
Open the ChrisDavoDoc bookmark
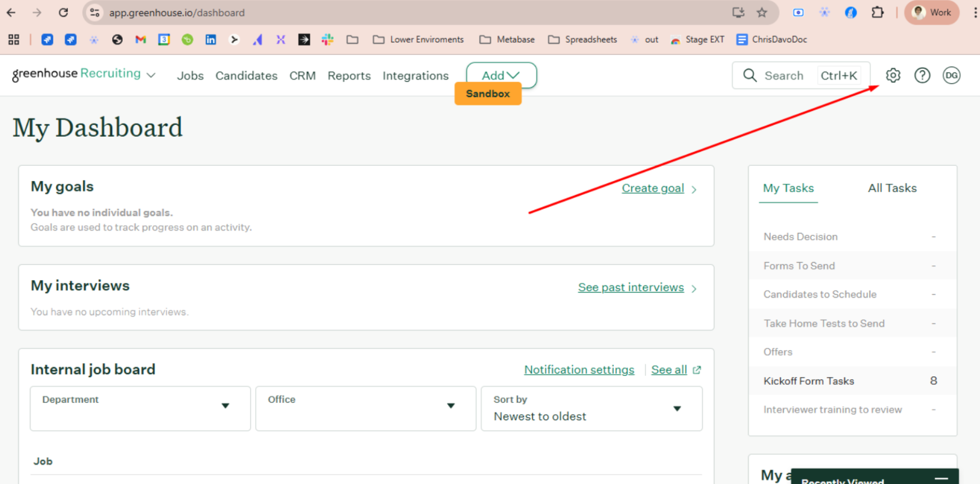(772, 39)
